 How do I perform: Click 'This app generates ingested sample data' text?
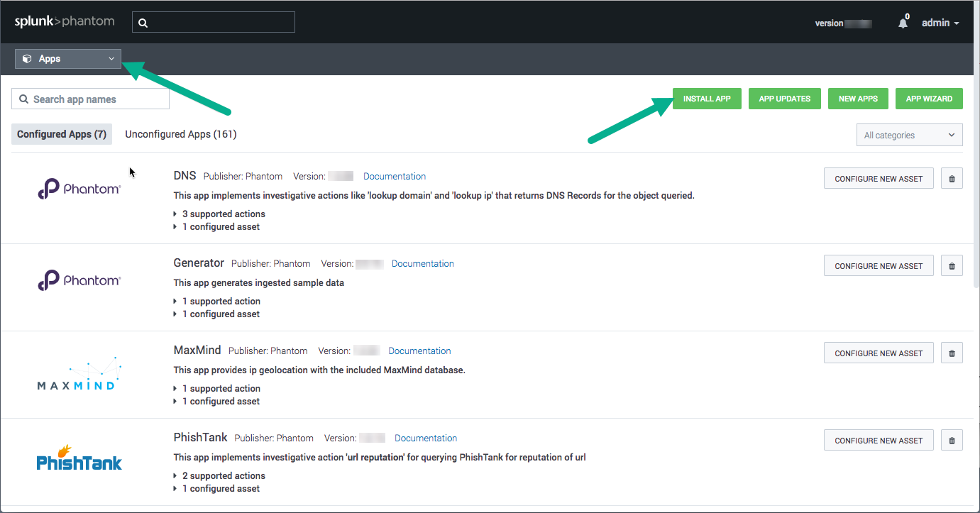259,282
